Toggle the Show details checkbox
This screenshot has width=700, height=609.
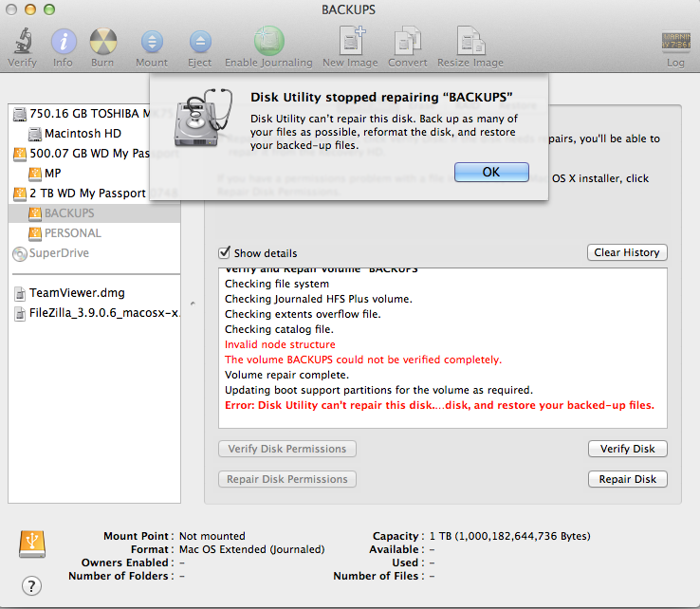coord(225,252)
